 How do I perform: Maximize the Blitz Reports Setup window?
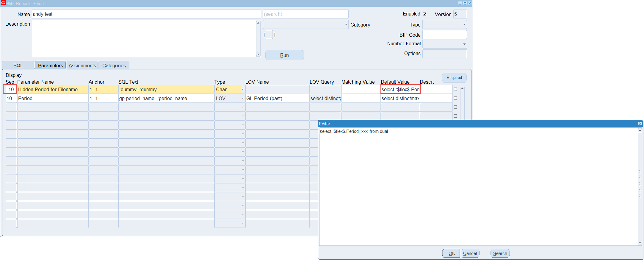465,3
